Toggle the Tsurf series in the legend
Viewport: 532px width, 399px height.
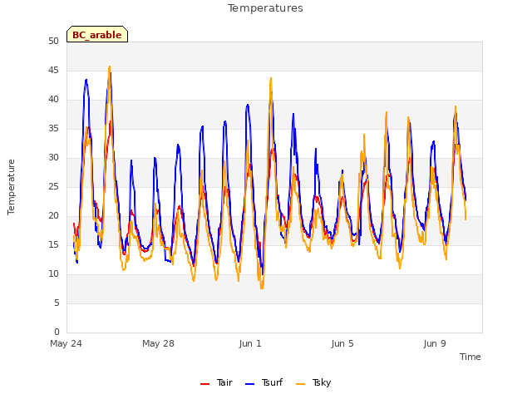(x=264, y=382)
